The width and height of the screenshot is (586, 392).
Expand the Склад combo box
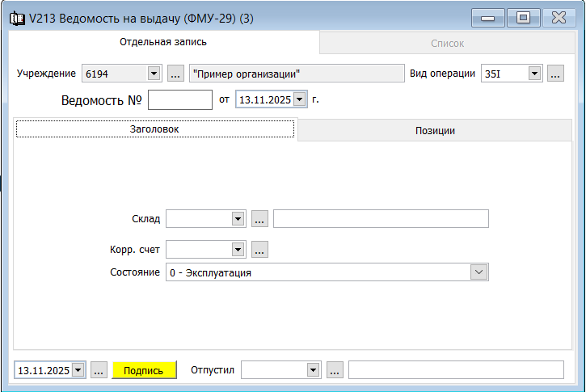[238, 219]
